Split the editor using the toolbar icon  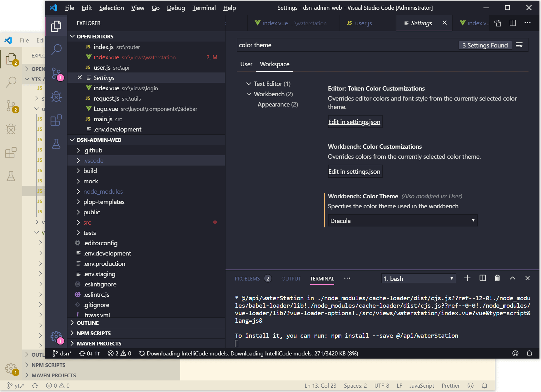(513, 23)
